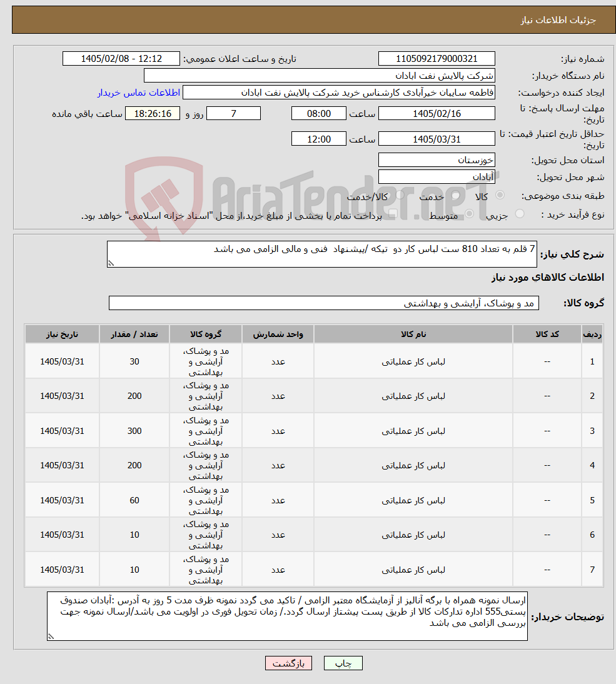
Task: Select the کالا/خدمت radio button
Action: (400, 195)
